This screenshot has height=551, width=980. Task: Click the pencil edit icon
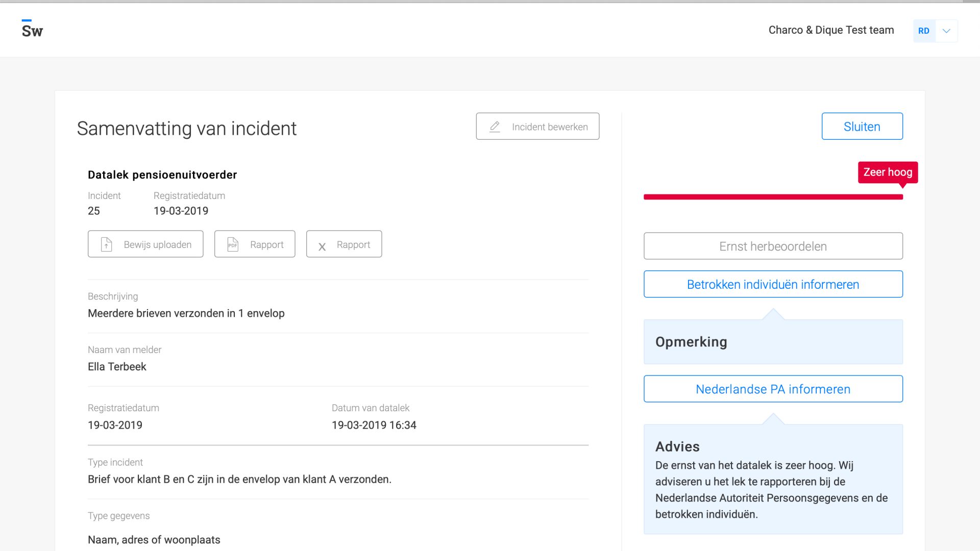[495, 127]
